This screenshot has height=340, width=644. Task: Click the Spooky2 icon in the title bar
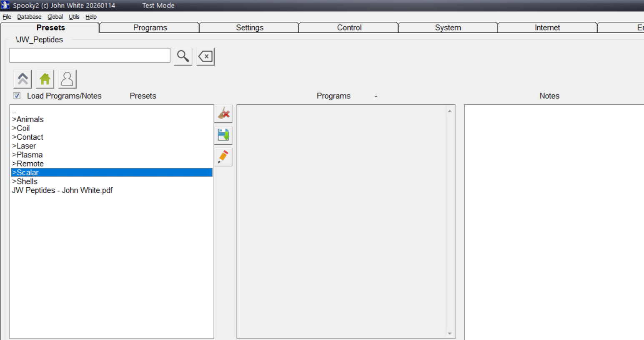tap(5, 5)
